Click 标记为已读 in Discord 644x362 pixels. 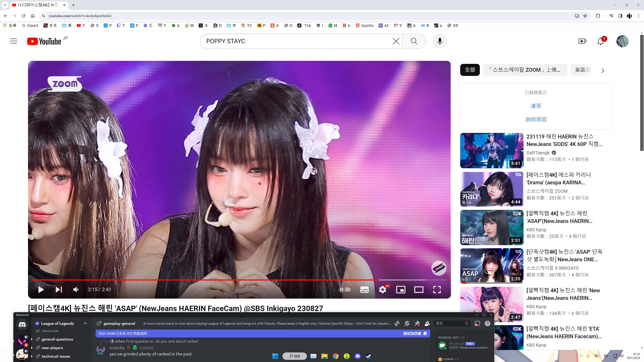pos(412,334)
